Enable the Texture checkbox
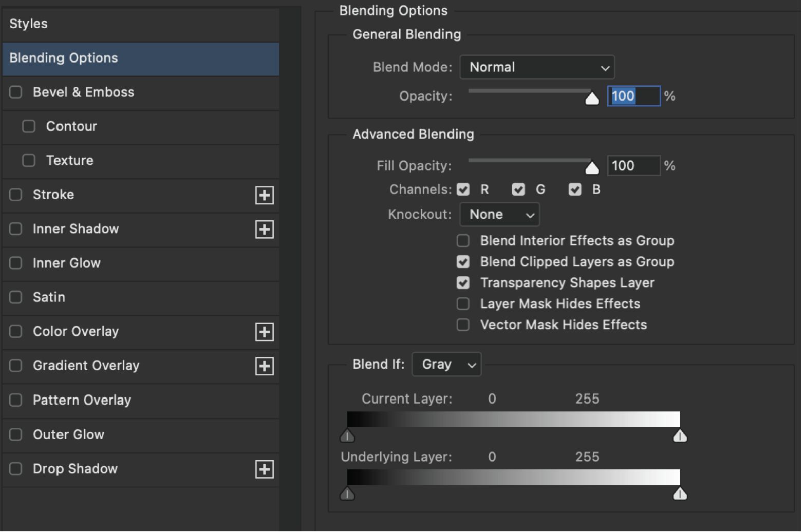This screenshot has width=804, height=532. tap(29, 161)
